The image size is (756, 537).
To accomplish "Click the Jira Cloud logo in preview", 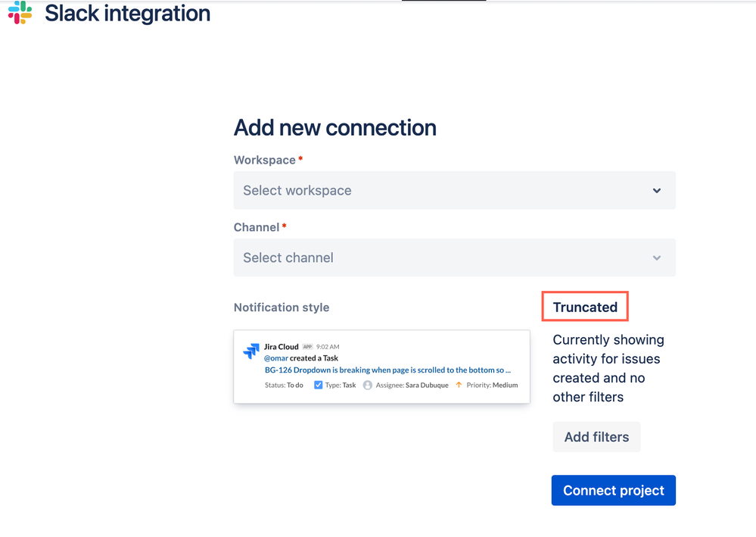I will (251, 351).
